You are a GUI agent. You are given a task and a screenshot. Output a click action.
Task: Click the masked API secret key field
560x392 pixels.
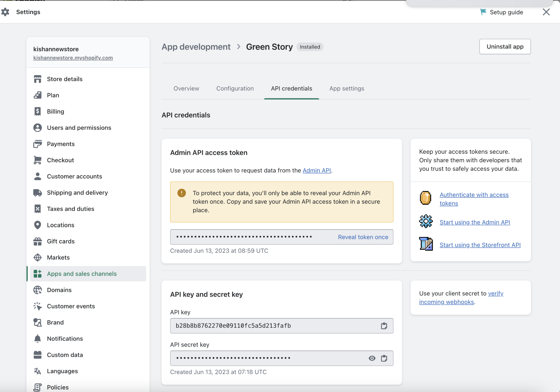(281, 358)
